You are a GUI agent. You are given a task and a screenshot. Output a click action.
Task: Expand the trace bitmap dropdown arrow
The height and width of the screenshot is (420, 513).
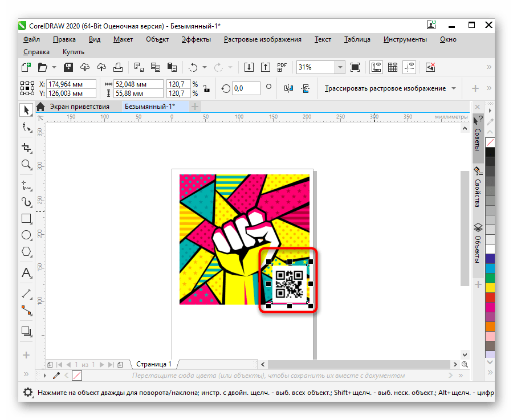(x=454, y=88)
